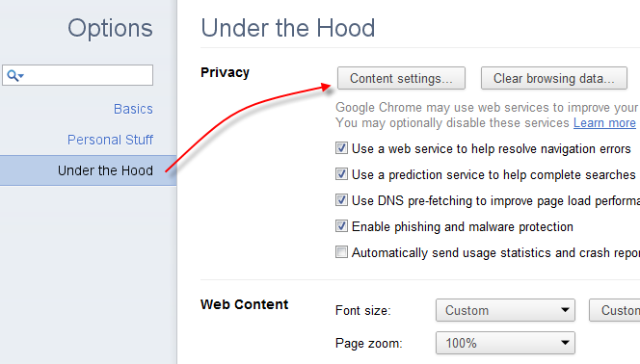Disable DNS pre-fetching checkbox

tap(341, 200)
